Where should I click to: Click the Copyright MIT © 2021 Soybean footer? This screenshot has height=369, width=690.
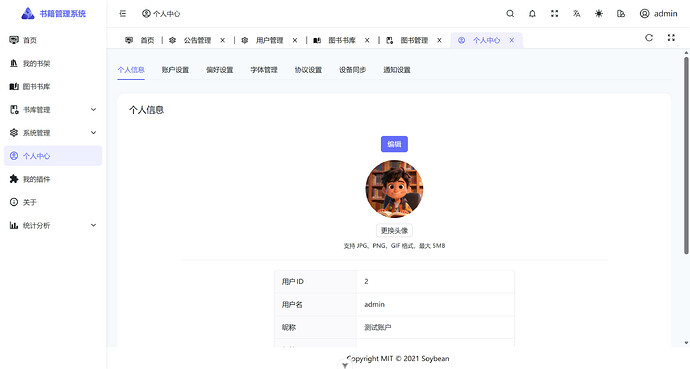pyautogui.click(x=398, y=358)
